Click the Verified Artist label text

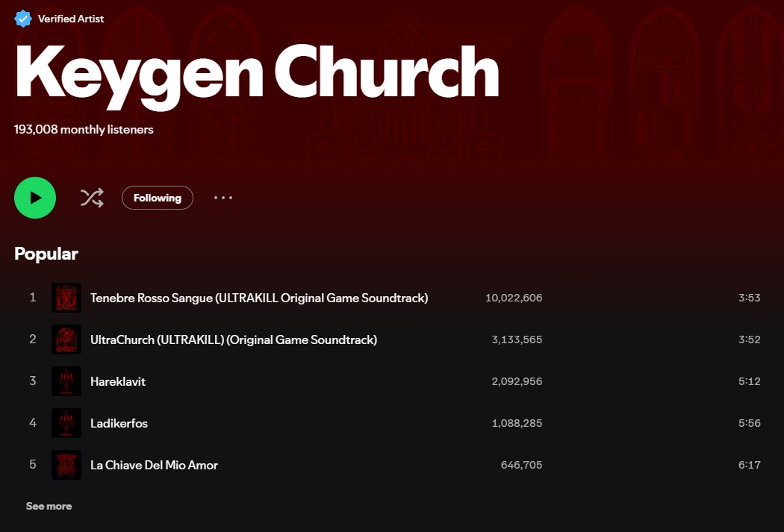pos(71,19)
